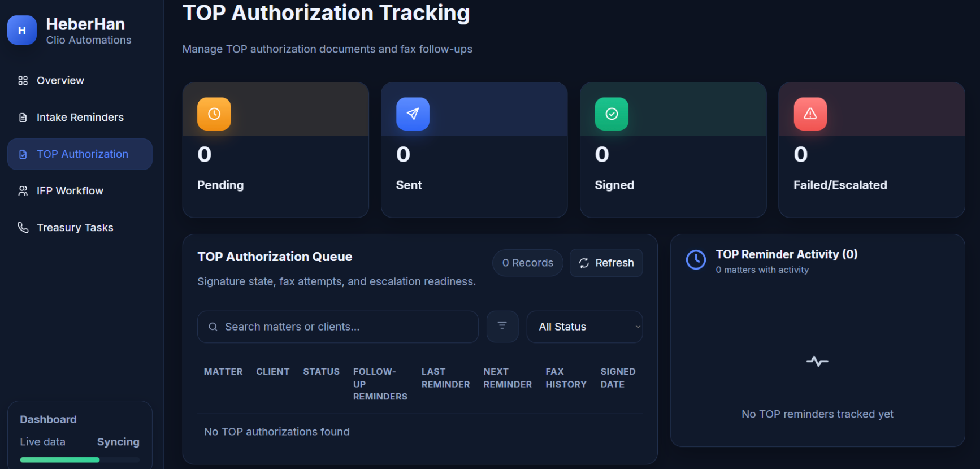This screenshot has width=980, height=469.
Task: Open Intake Reminders in the sidebar
Action: (80, 118)
